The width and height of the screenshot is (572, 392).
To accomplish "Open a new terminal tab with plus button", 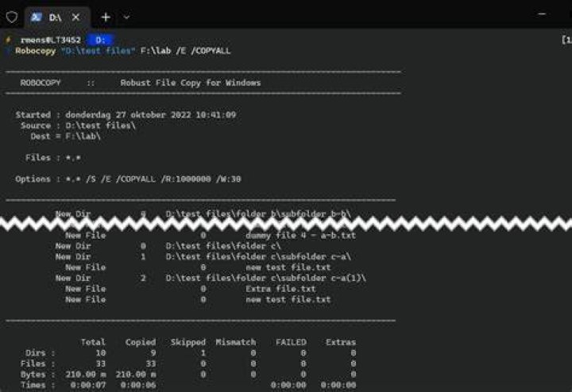I will (x=106, y=17).
